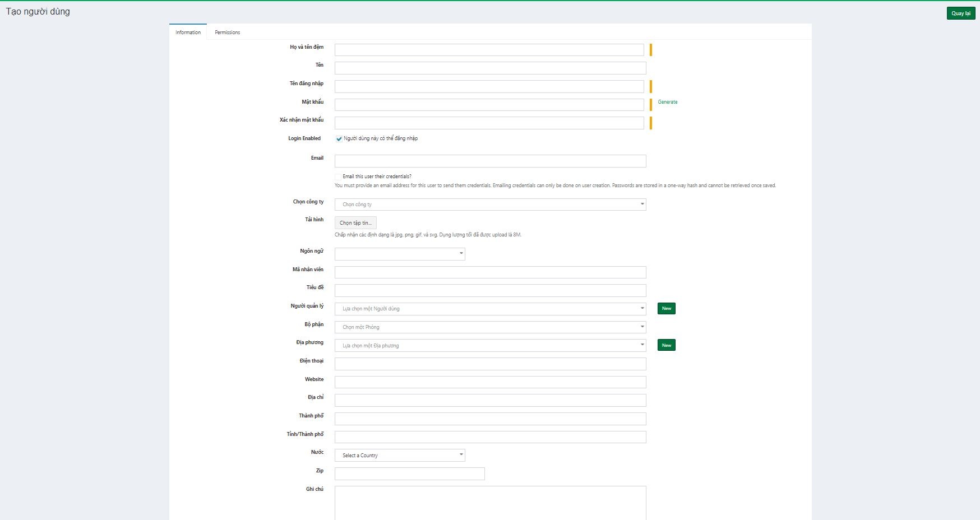Image resolution: width=980 pixels, height=520 pixels.
Task: Open the Địa phương location dropdown
Action: point(489,346)
